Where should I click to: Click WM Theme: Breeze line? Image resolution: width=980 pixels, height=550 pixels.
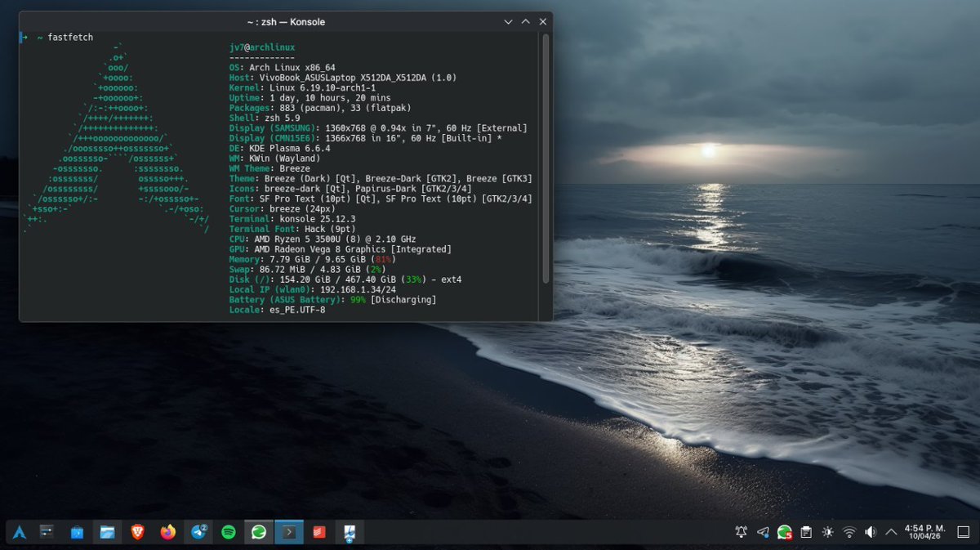pos(269,168)
